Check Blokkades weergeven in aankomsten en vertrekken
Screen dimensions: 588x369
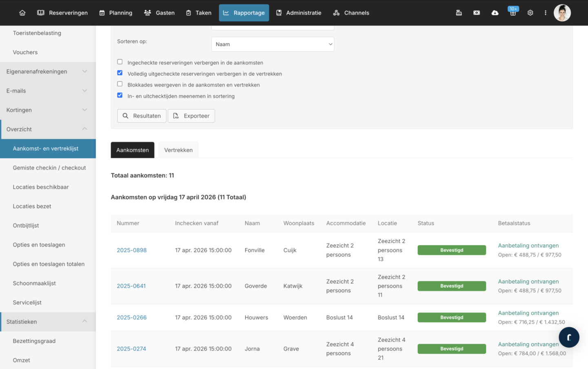tap(120, 84)
